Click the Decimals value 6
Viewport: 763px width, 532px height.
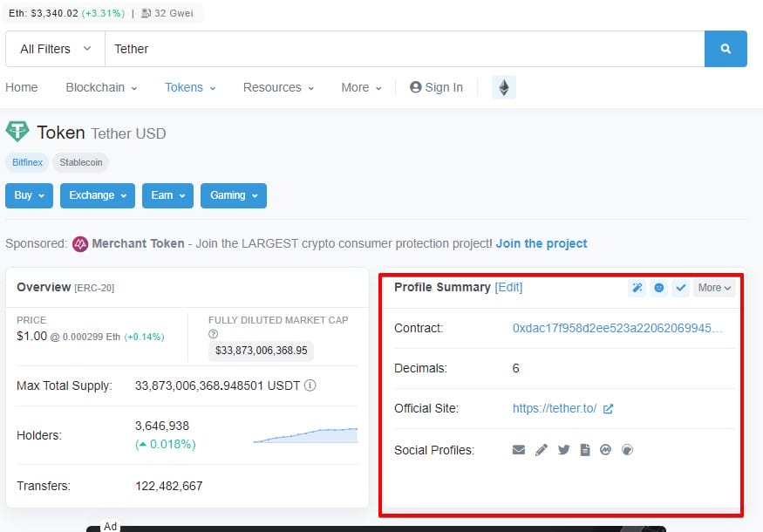pyautogui.click(x=516, y=368)
